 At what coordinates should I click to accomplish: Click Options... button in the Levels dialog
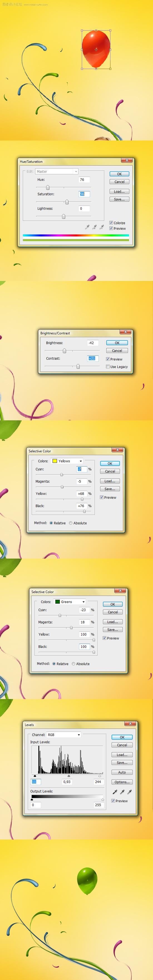pyautogui.click(x=122, y=782)
